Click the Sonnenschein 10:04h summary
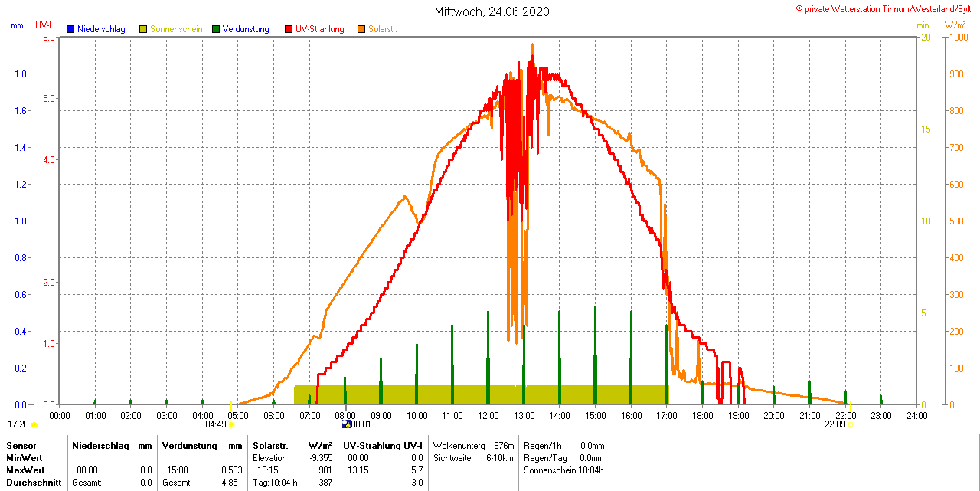 tap(563, 470)
